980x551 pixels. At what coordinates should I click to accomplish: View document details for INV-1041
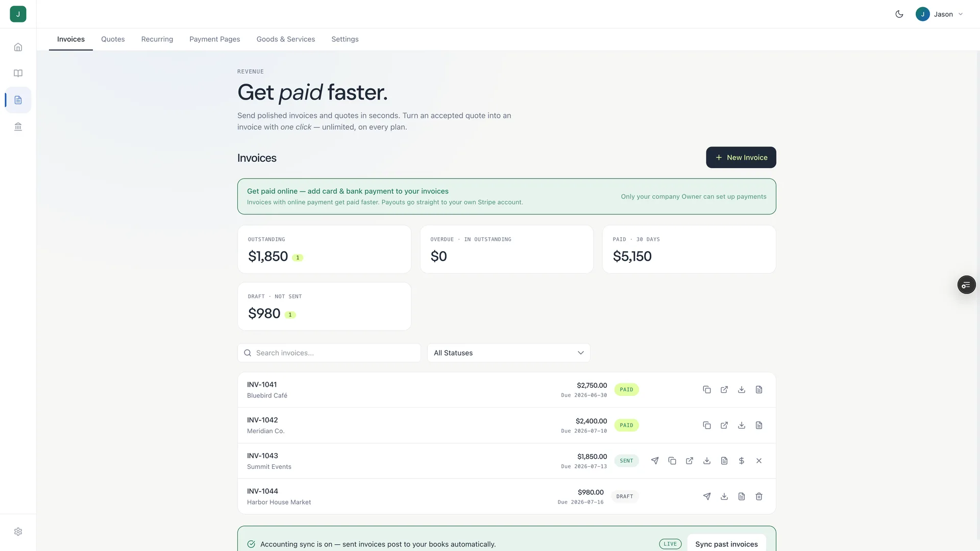pyautogui.click(x=759, y=390)
